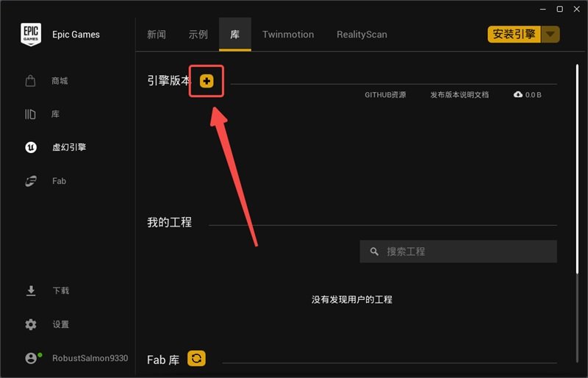Screen dimensions: 588x378
Task: Open the RealityScan tab
Action: pos(362,35)
